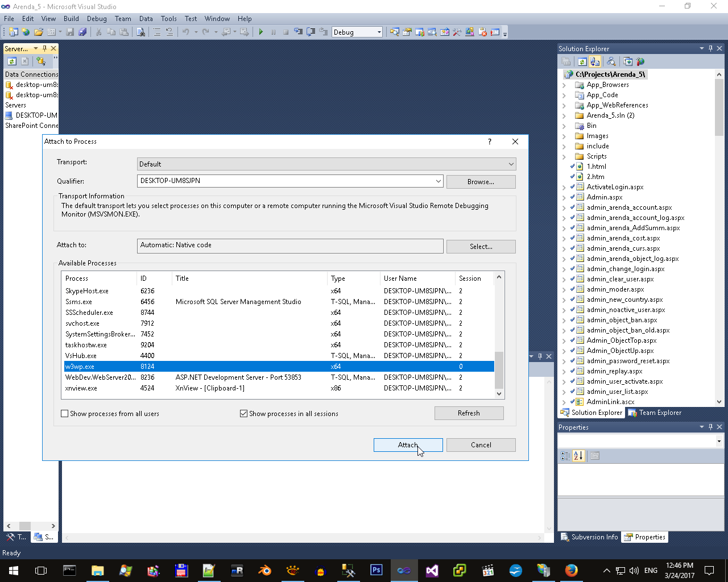Click the Toolbox icon in main toolbar

coord(457,32)
